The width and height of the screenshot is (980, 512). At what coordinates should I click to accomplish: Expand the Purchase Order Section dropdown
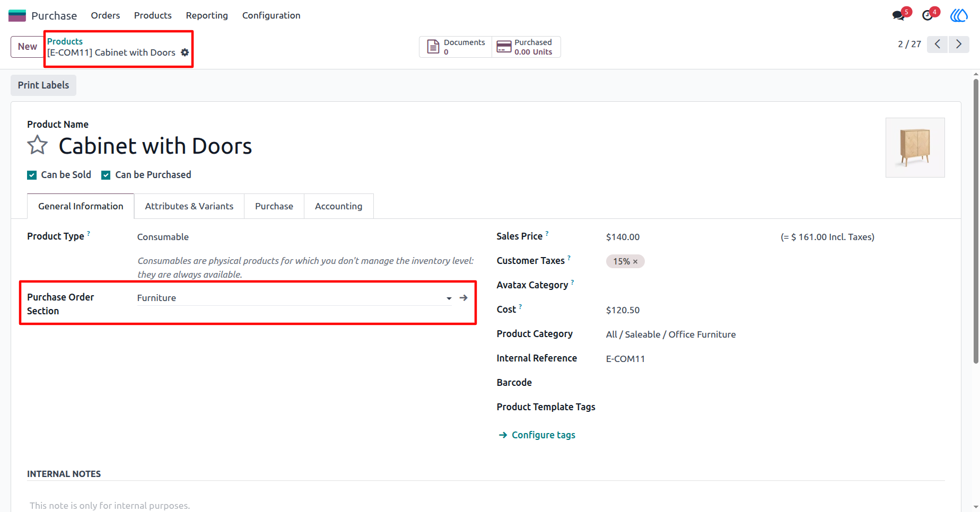[x=449, y=298]
